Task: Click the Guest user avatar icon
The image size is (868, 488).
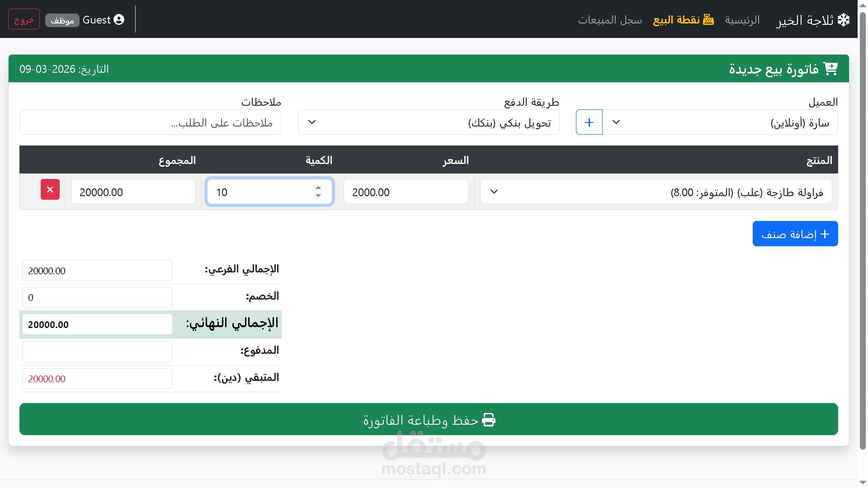Action: tap(119, 19)
